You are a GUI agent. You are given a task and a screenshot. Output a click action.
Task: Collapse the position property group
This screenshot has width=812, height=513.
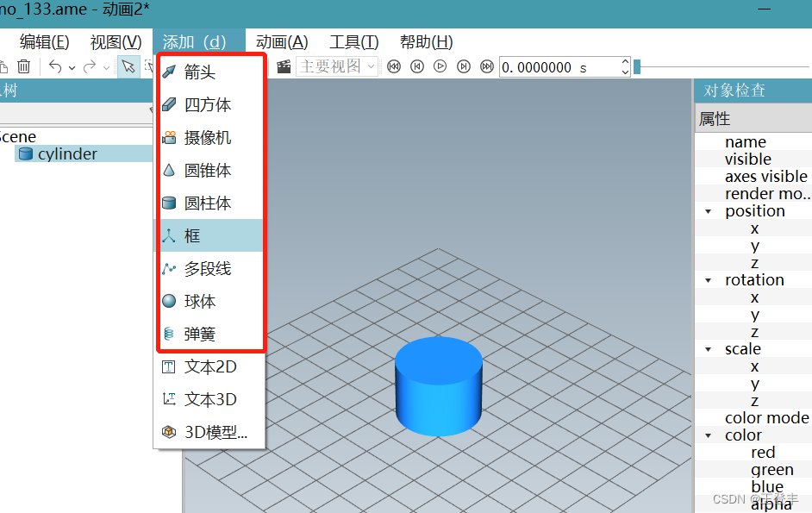(709, 210)
